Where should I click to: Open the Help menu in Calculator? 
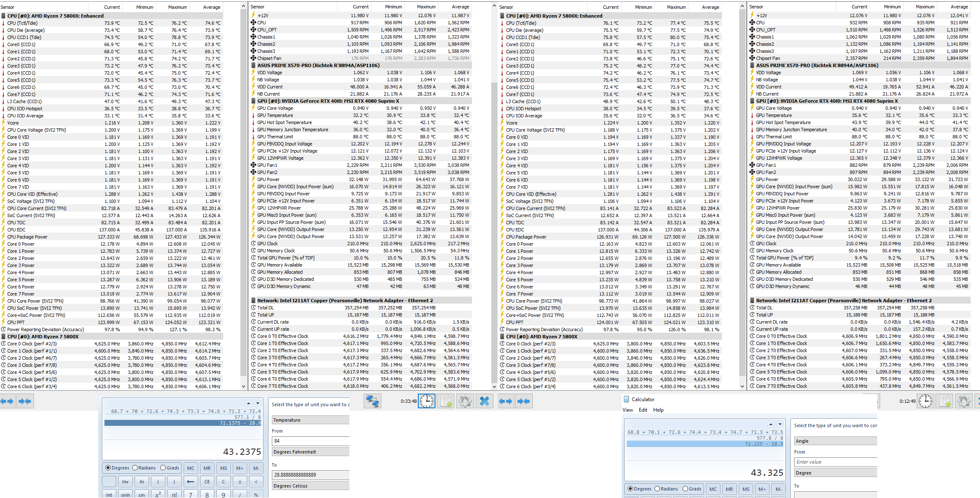point(658,410)
